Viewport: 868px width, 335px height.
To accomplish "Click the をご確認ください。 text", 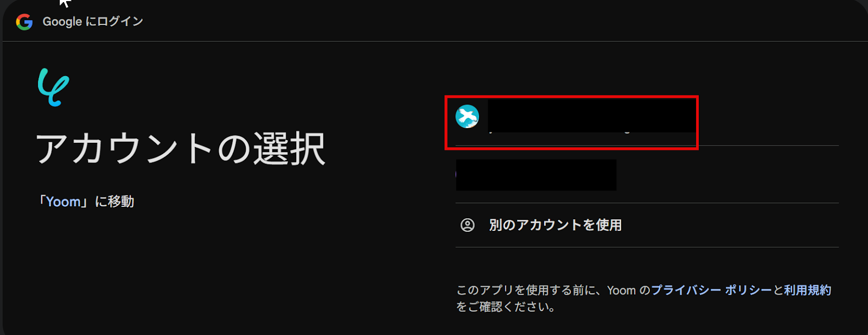I will coord(507,307).
